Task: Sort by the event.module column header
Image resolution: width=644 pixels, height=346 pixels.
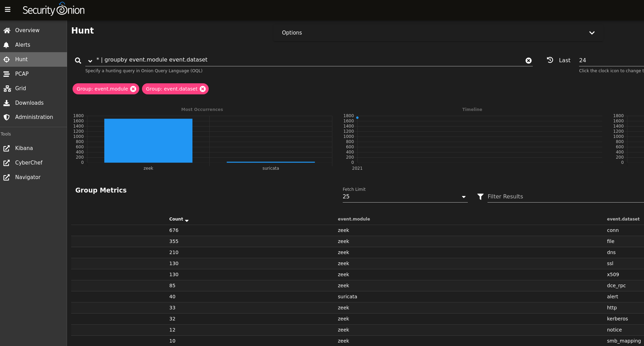Action: [354, 219]
